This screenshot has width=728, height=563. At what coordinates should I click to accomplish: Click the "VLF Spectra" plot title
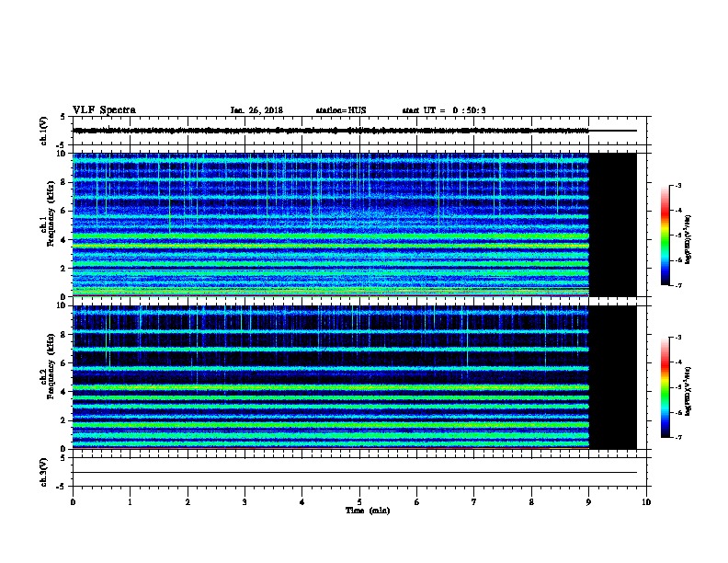[104, 110]
